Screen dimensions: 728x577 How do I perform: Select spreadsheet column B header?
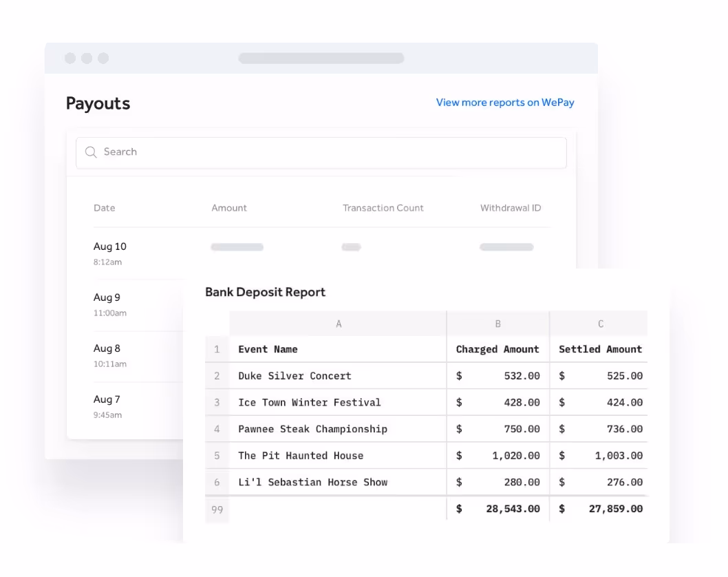pos(497,324)
